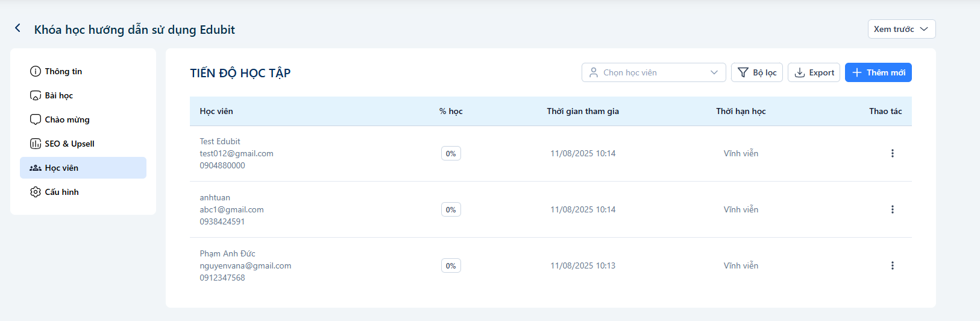This screenshot has height=321, width=980.
Task: Click the SEO & Upsell chart icon
Action: tap(36, 144)
